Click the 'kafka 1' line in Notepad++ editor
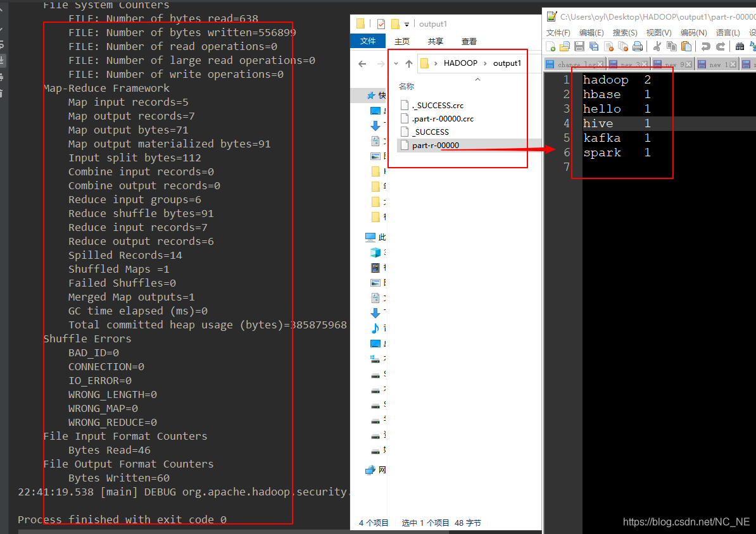The image size is (756, 534). [617, 139]
